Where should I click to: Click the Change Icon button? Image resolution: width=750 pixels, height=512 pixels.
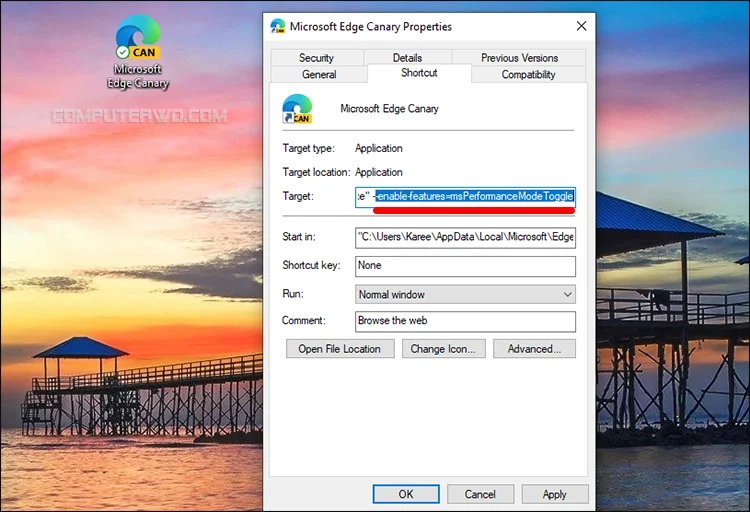[x=443, y=349]
